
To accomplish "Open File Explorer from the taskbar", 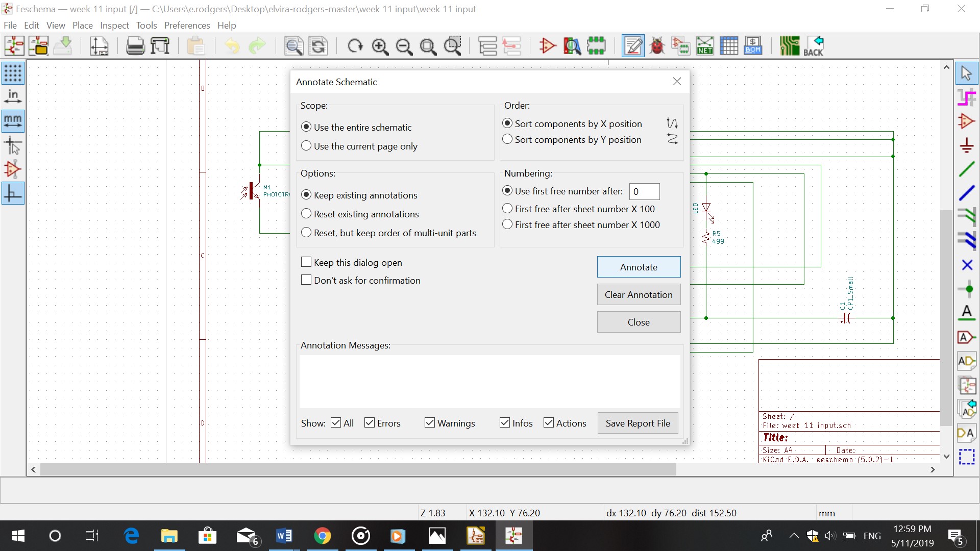I will point(169,536).
